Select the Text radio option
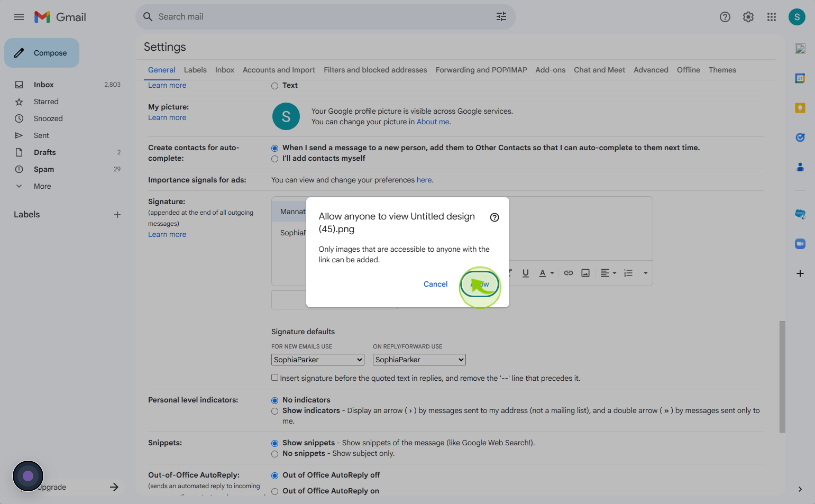Screen dimensions: 815x504 point(274,86)
